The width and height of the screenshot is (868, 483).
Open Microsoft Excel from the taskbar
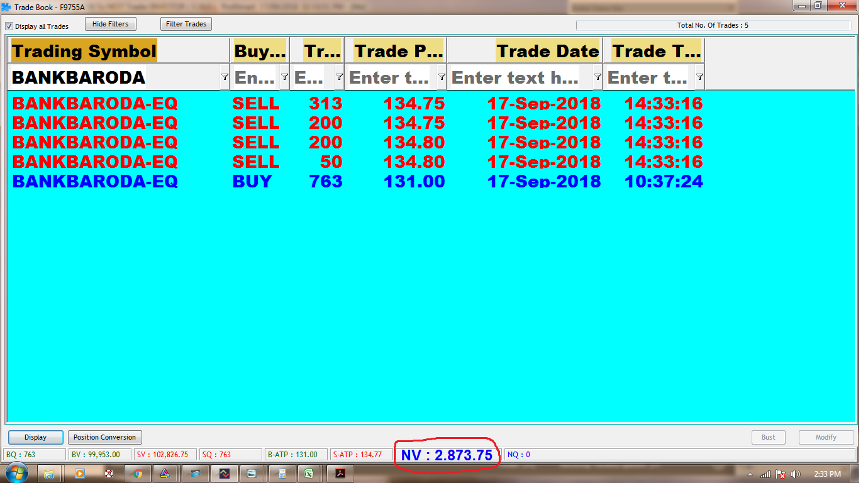coord(309,474)
